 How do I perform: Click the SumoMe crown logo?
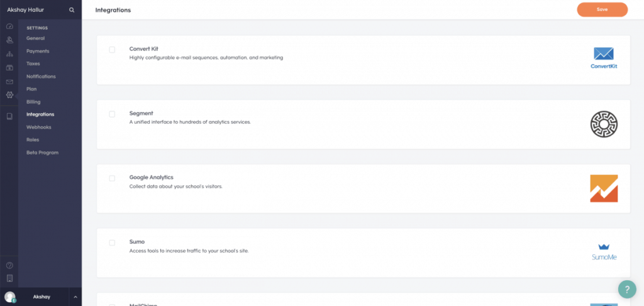pyautogui.click(x=604, y=252)
